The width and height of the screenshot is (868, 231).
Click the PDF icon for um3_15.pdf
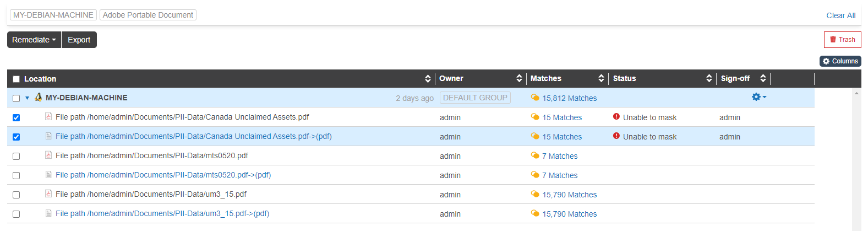48,194
